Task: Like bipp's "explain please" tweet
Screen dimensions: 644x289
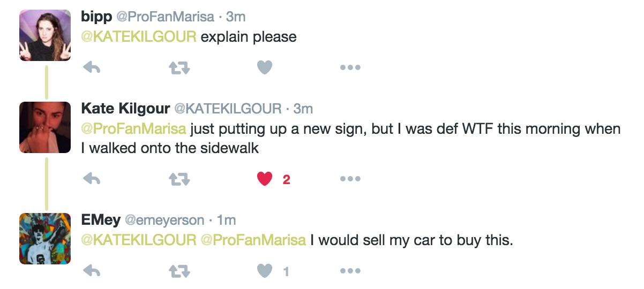Action: (265, 67)
